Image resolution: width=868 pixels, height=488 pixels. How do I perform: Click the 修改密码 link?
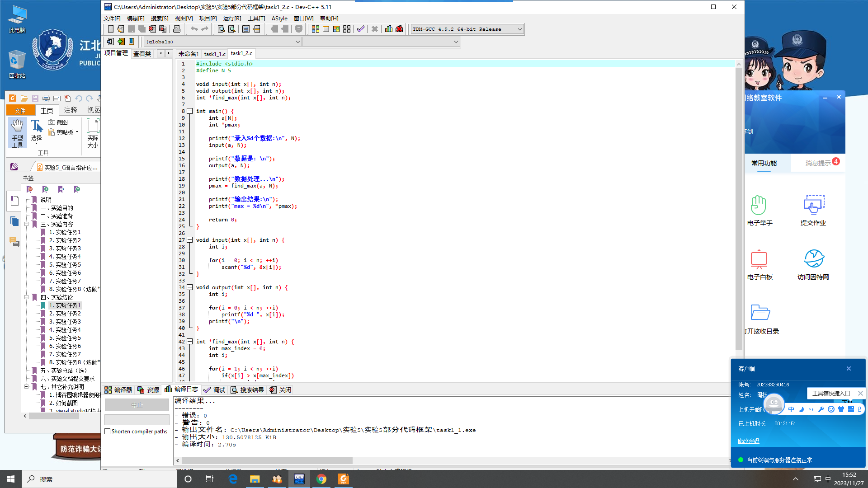pos(748,441)
